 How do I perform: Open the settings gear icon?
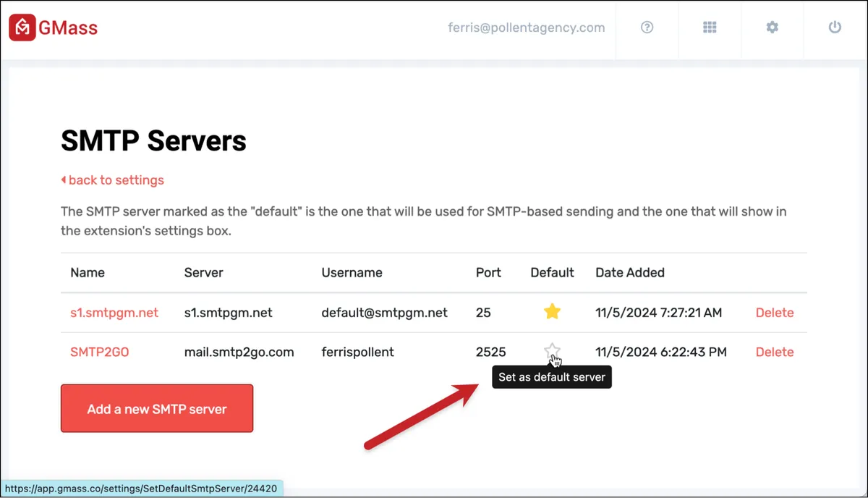tap(773, 28)
